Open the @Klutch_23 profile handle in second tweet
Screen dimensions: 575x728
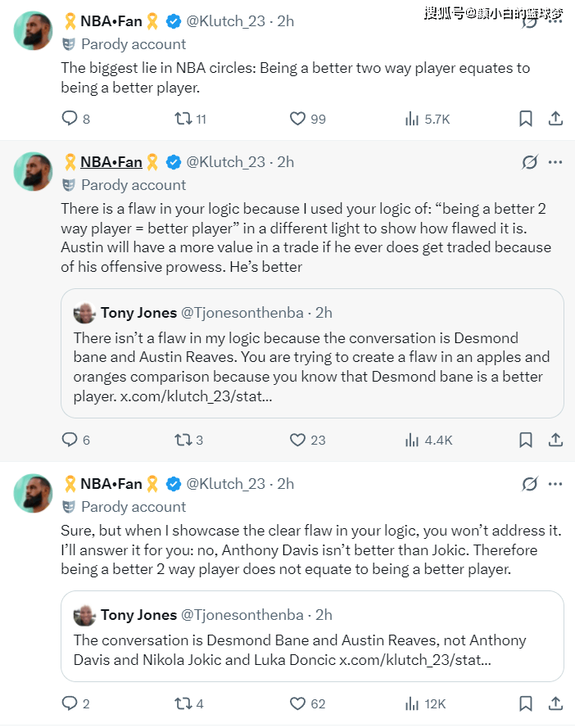pos(225,162)
